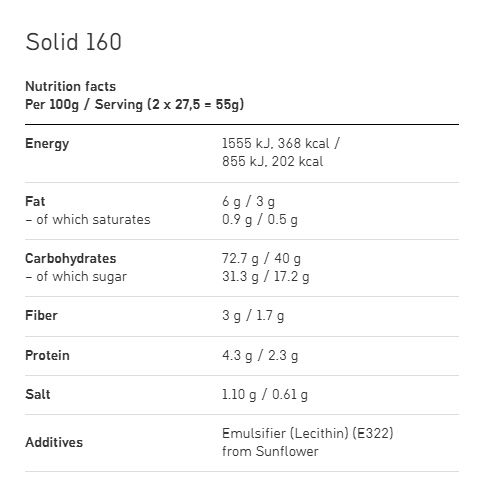The height and width of the screenshot is (490, 483).
Task: Click the Per 100g / Serving subtitle
Action: coord(135,105)
